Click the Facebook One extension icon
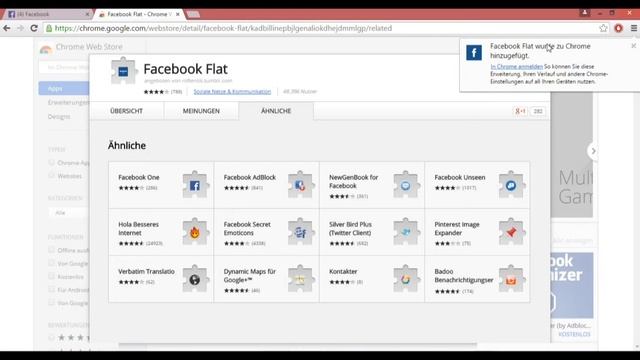This screenshot has width=640, height=360. point(196,185)
